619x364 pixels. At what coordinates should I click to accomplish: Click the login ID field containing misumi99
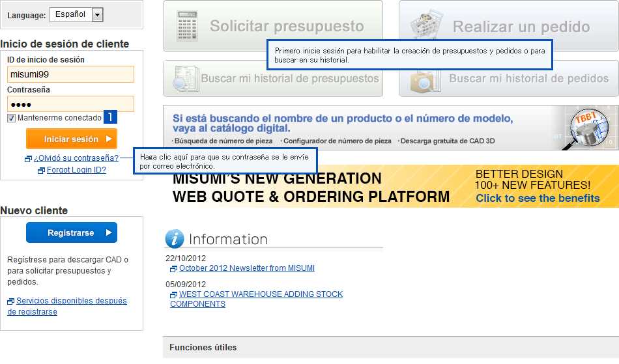coord(70,74)
